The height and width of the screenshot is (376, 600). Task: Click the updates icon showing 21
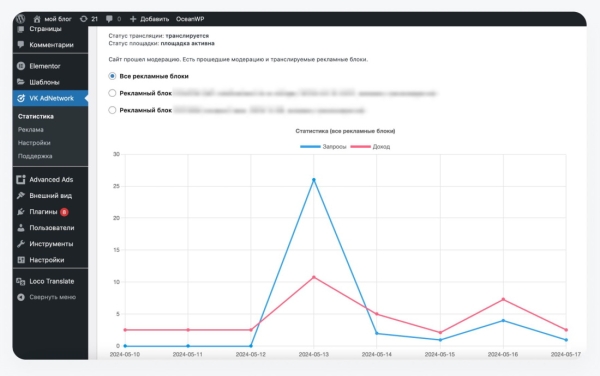click(83, 19)
